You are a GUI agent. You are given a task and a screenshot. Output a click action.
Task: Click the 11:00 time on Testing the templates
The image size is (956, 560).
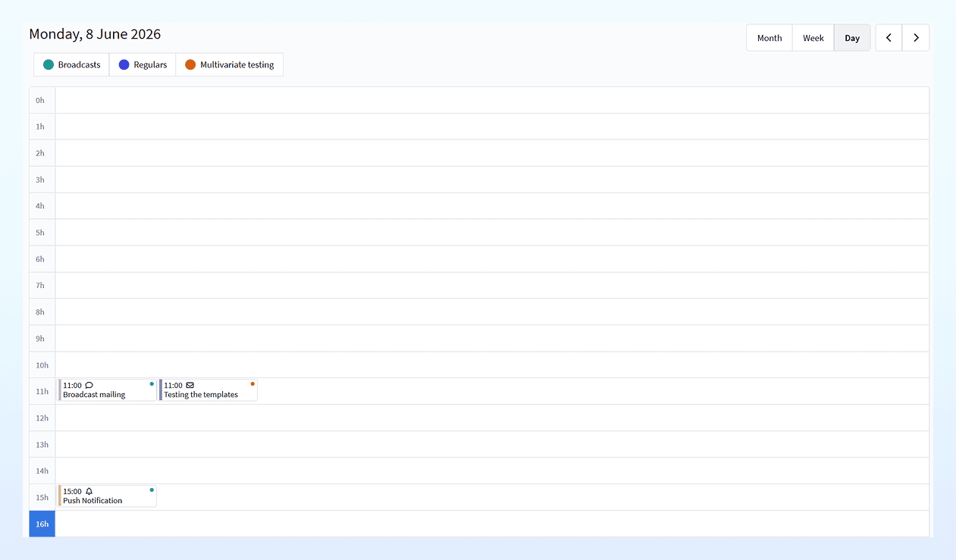[x=173, y=386]
